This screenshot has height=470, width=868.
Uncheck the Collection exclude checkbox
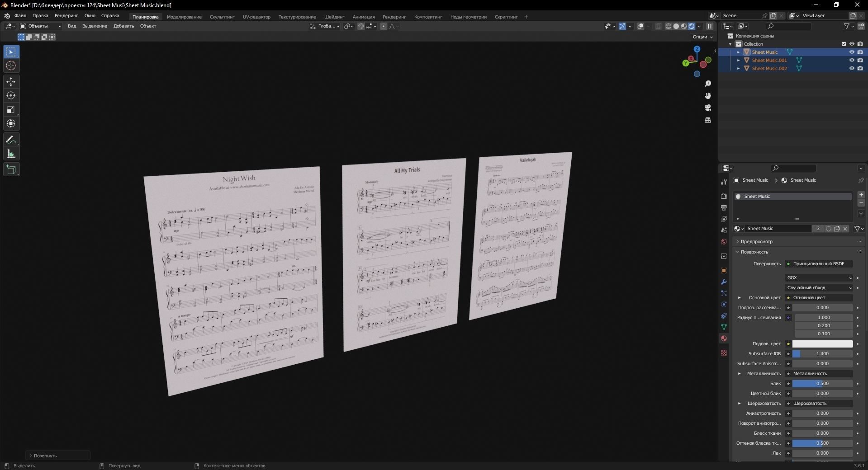[844, 44]
